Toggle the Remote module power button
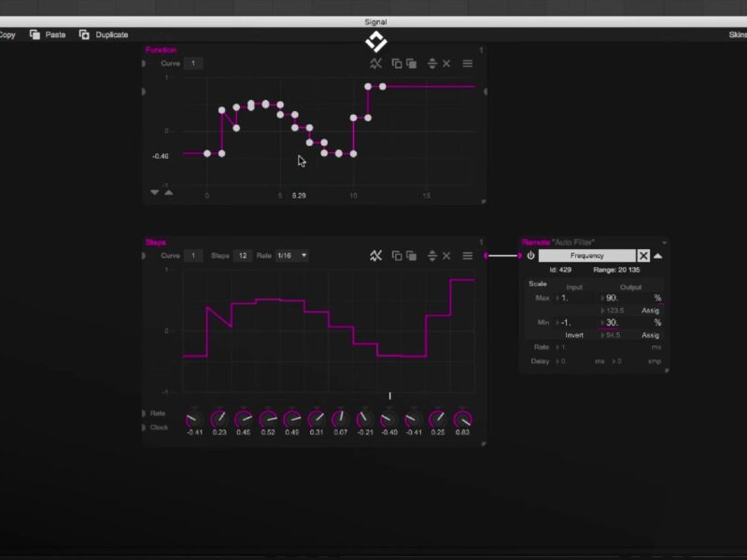 (x=530, y=256)
